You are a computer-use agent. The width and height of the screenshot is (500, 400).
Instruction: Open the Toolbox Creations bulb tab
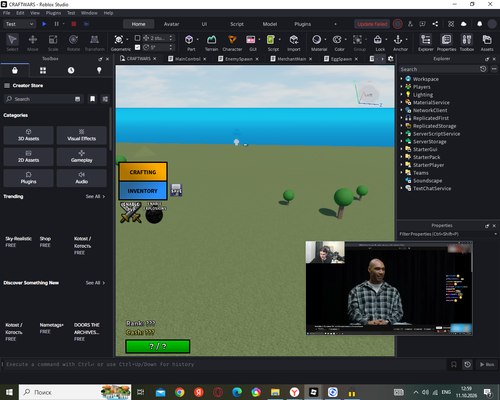(99, 70)
